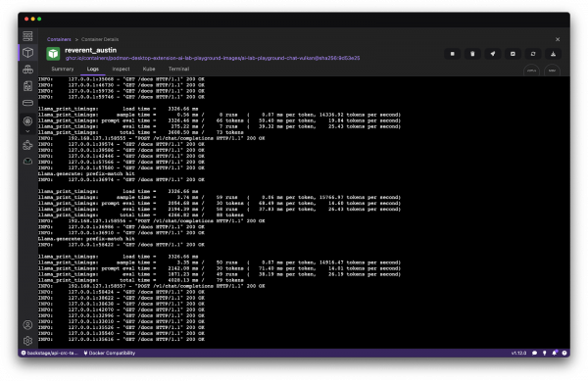
Task: Open Docker Compatibility in status bar
Action: point(109,353)
